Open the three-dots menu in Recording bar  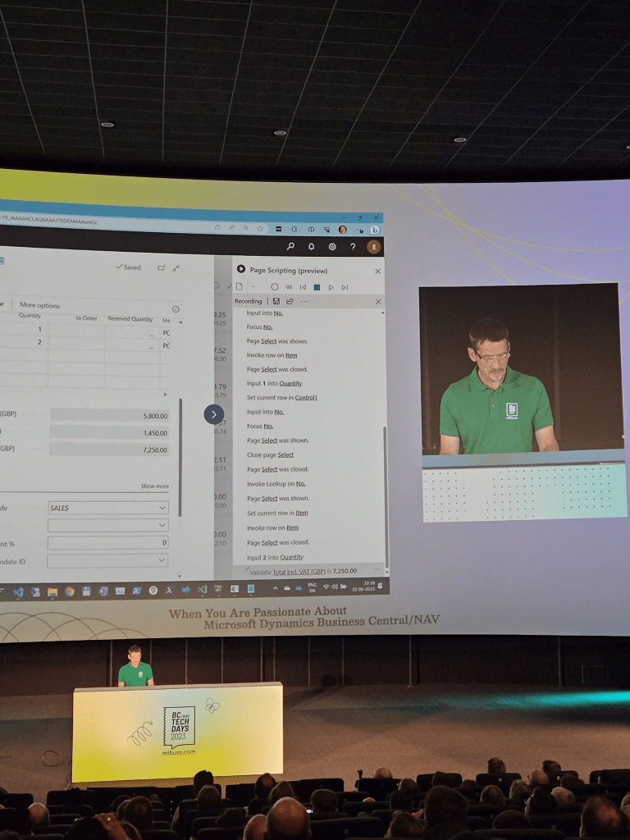304,301
